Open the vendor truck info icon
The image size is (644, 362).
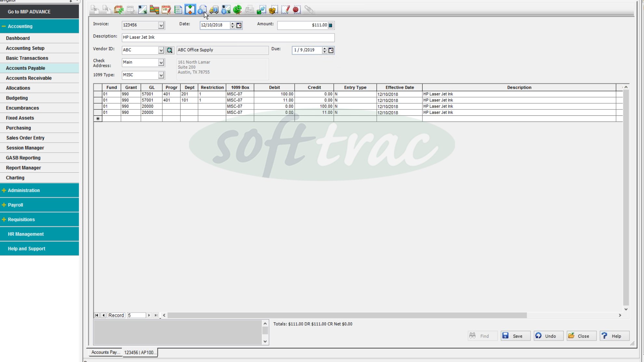[x=214, y=10]
